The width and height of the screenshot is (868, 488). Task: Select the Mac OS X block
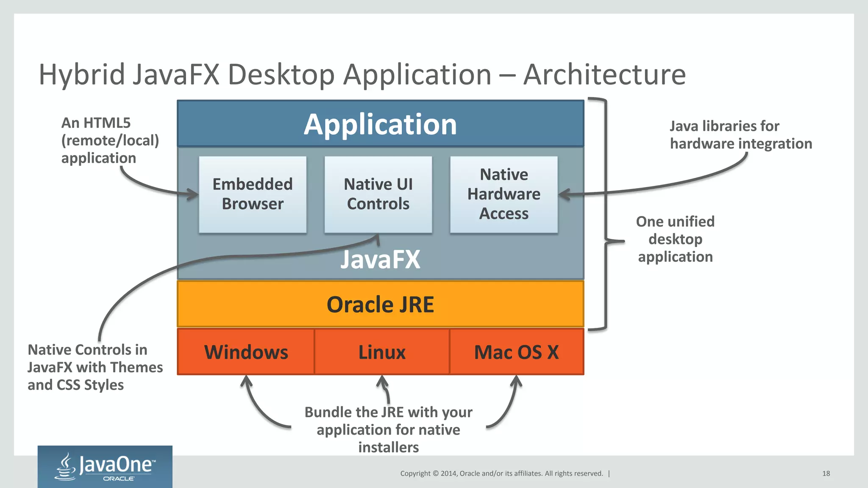[x=517, y=352]
